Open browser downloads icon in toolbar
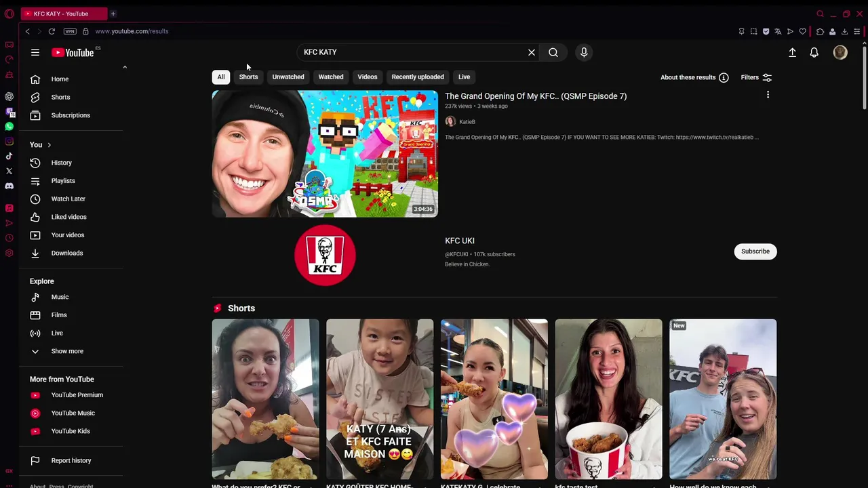The image size is (868, 488). click(x=844, y=31)
